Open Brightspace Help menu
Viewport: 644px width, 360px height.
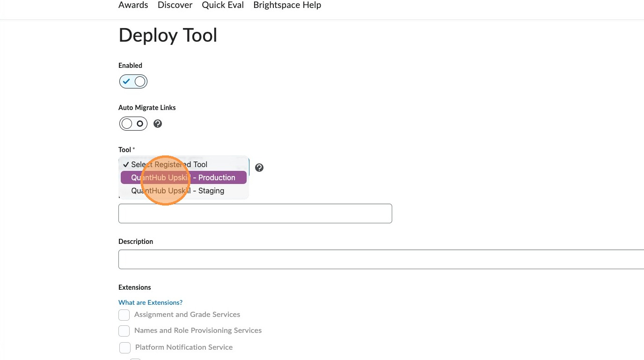[287, 5]
